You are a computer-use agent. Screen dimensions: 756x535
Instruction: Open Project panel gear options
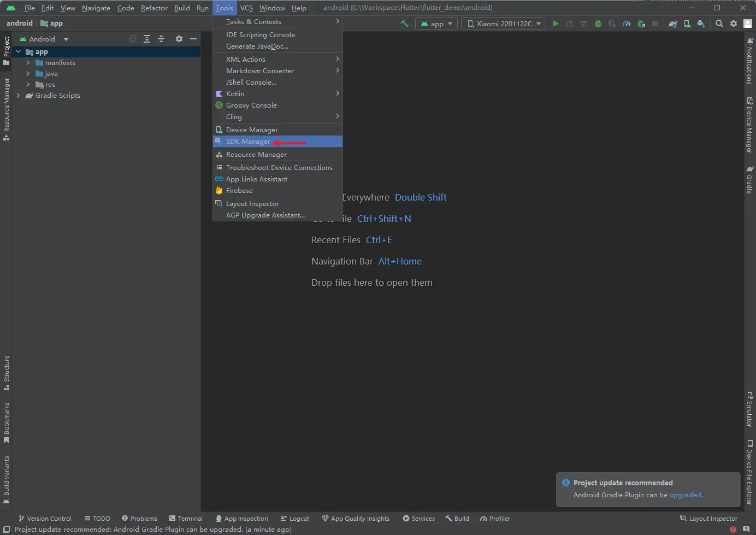pyautogui.click(x=179, y=39)
